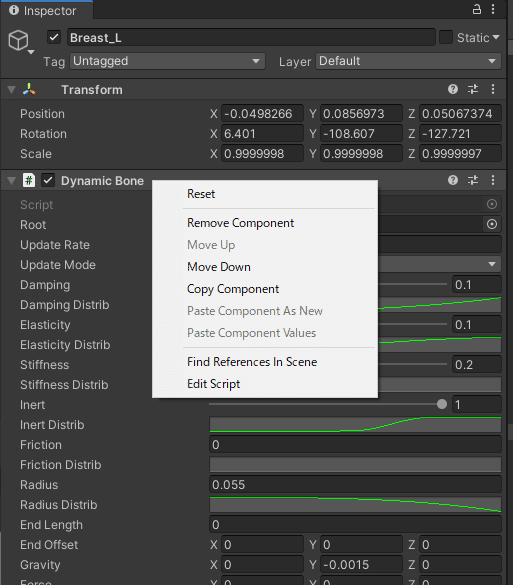Open the Dynamic Bone help reference

coord(453,180)
